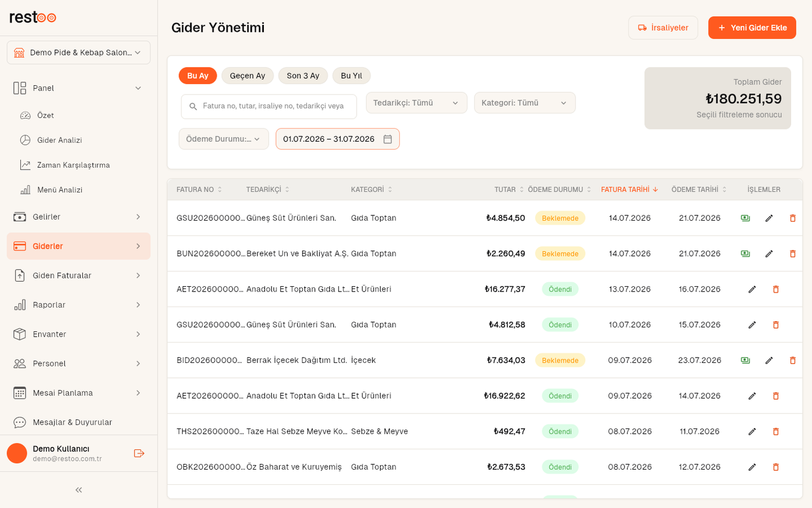Delete the Bereket Un ve Bakliyat expense
812x508 pixels.
pos(792,254)
